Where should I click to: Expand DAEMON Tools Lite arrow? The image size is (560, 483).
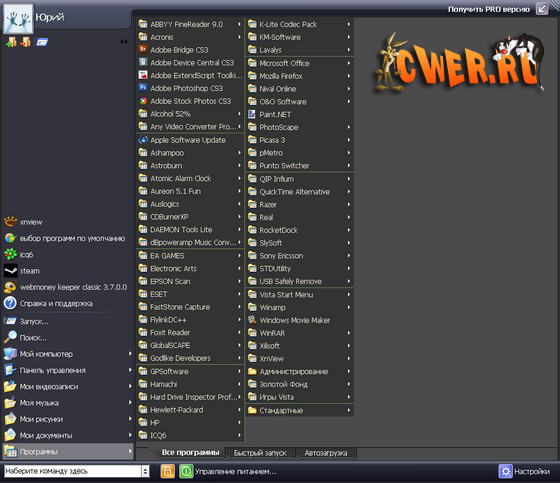[x=239, y=229]
